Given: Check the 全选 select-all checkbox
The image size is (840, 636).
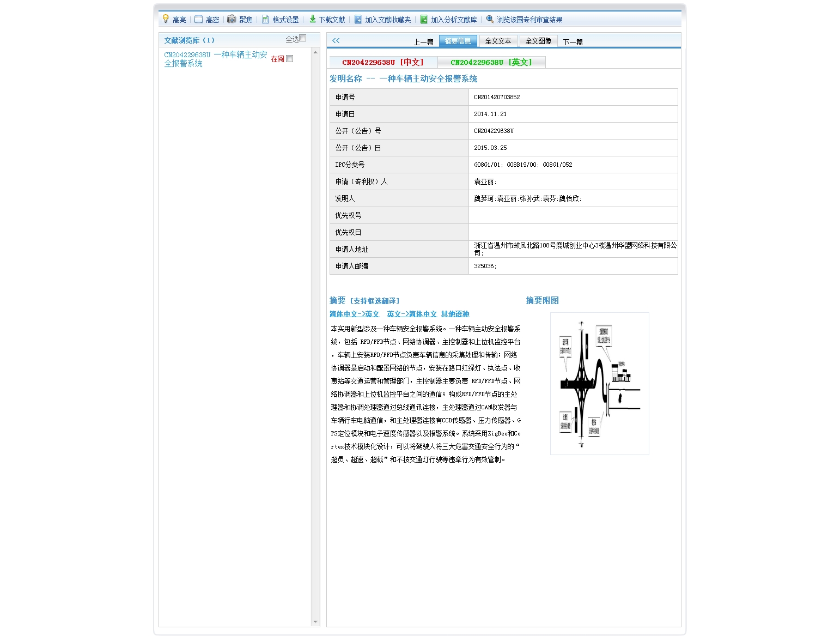Looking at the screenshot, I should click(x=303, y=38).
